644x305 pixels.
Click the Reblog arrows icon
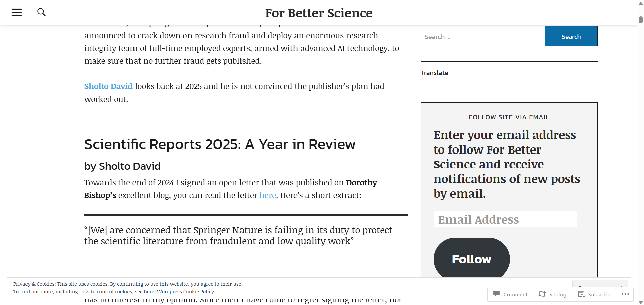tap(542, 294)
